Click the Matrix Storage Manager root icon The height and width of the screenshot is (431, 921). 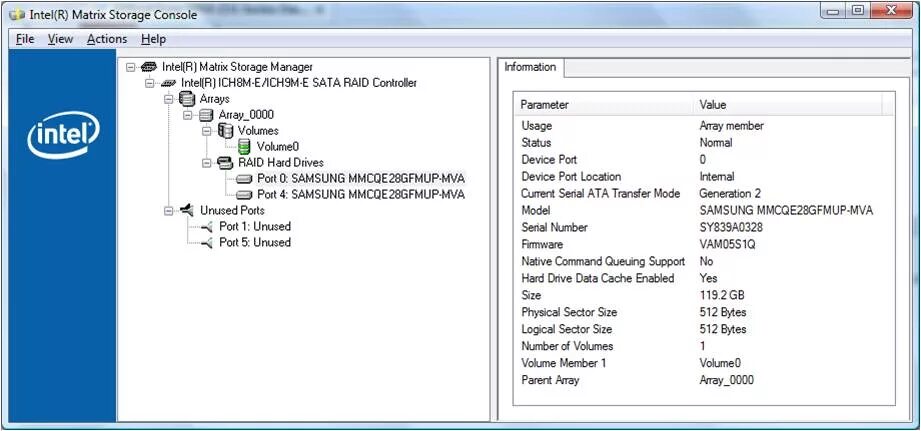coord(149,68)
